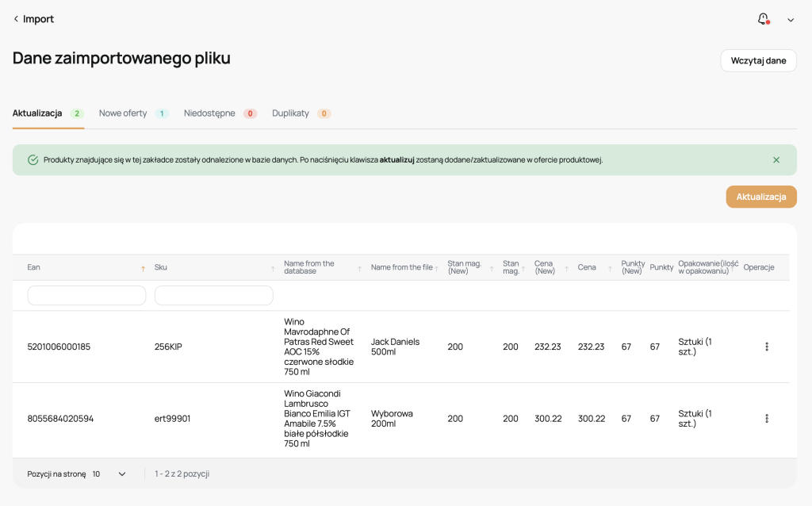This screenshot has height=506, width=812.
Task: Focus the Ean filter input field
Action: click(86, 295)
